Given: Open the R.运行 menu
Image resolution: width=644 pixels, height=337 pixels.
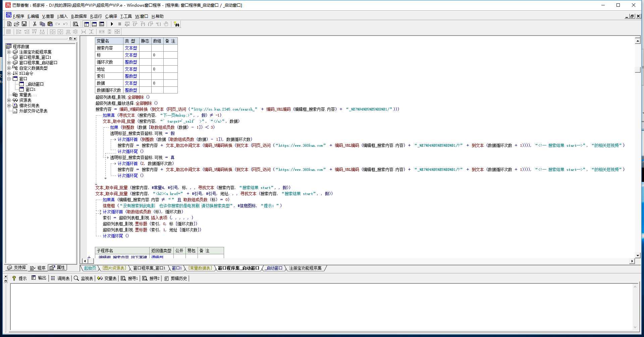Looking at the screenshot, I should click(x=96, y=16).
